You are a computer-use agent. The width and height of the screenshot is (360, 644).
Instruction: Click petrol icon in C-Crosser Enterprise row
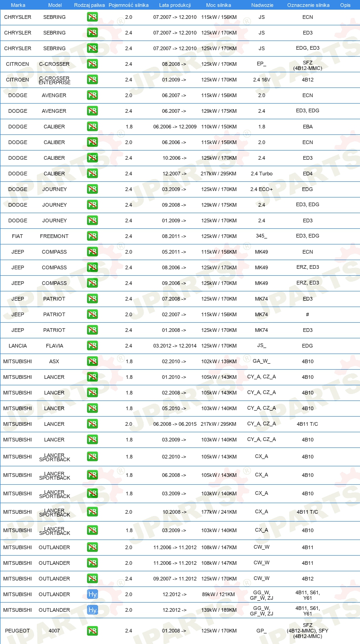click(x=92, y=80)
